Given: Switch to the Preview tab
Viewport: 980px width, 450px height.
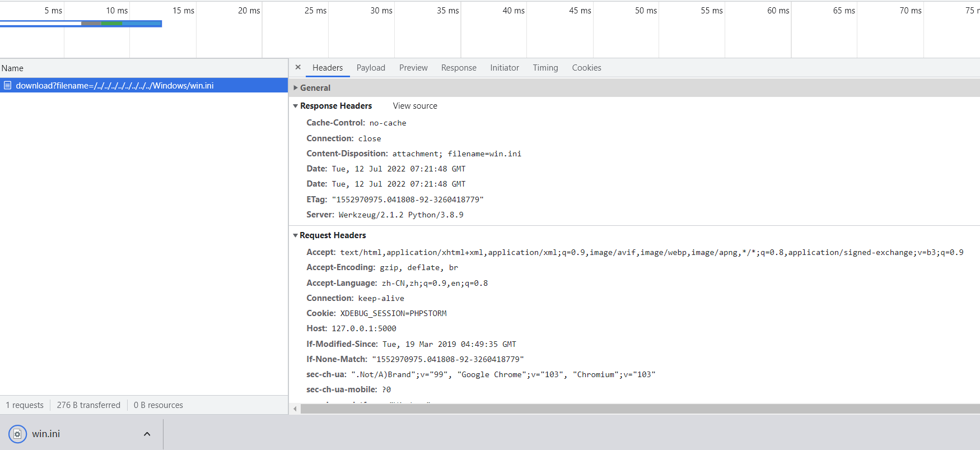Looking at the screenshot, I should tap(413, 68).
